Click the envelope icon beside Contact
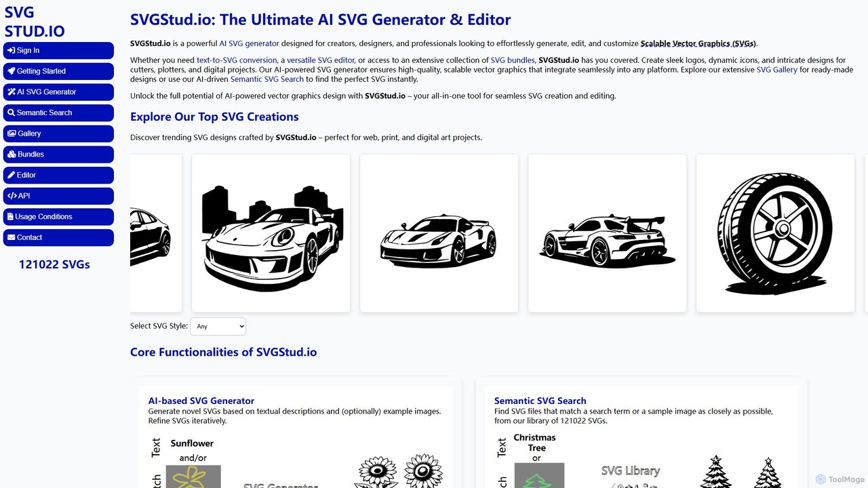 point(12,237)
